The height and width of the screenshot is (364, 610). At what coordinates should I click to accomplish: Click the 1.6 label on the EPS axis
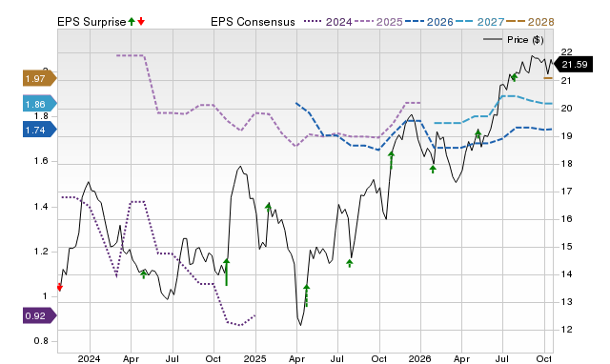pos(41,161)
